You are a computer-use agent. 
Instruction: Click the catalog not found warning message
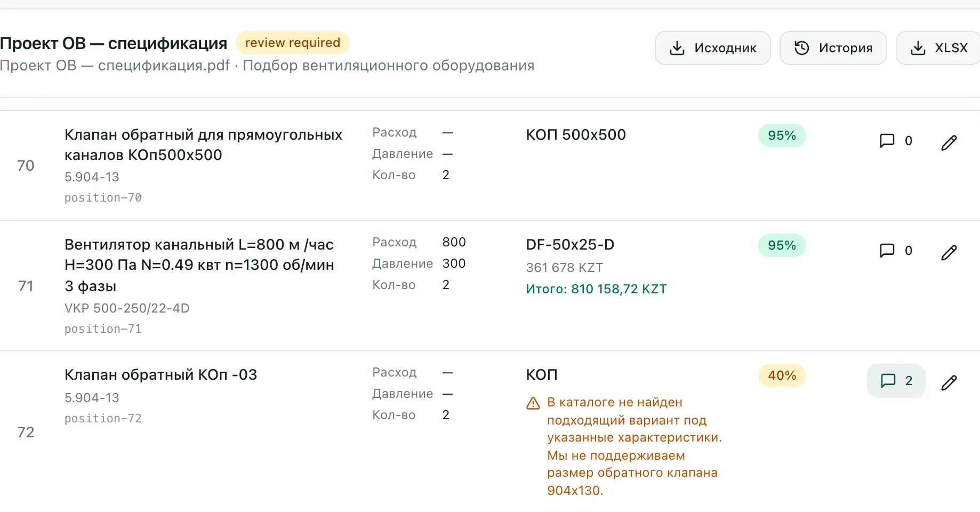(634, 446)
